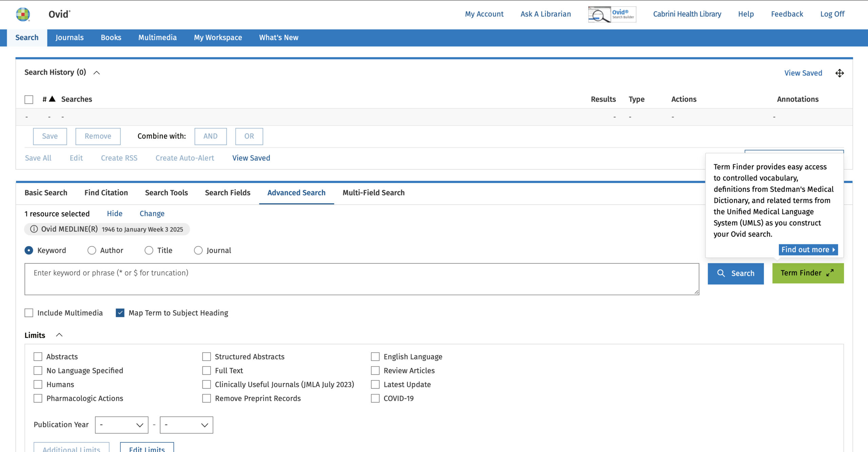Click the move/drag arrows icon beside View Saved

(840, 73)
